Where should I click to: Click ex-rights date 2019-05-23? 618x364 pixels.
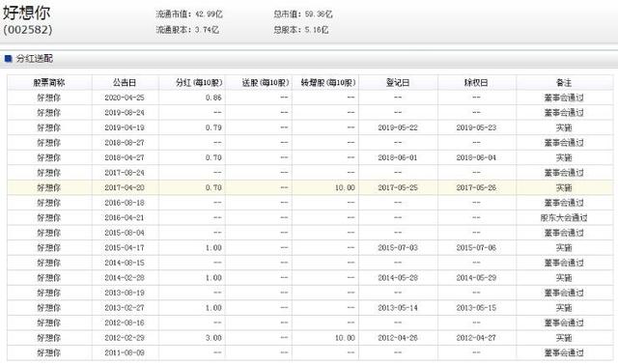[x=476, y=127]
